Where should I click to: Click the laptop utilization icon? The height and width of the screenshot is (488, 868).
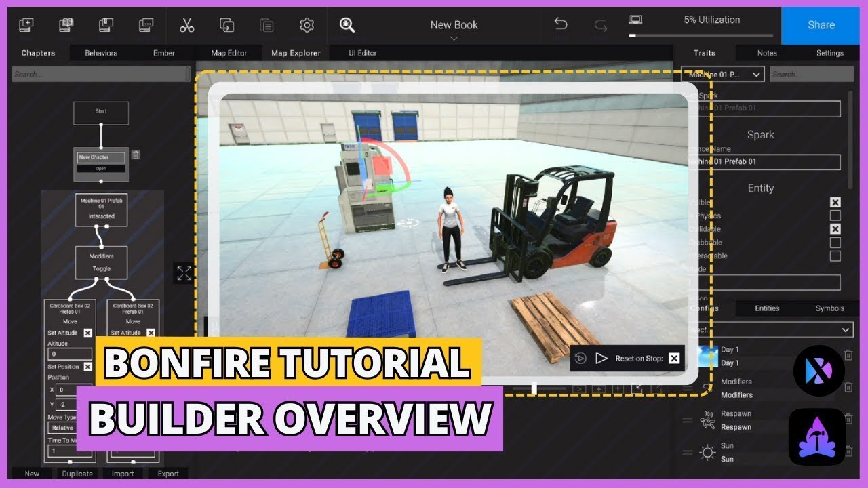635,19
